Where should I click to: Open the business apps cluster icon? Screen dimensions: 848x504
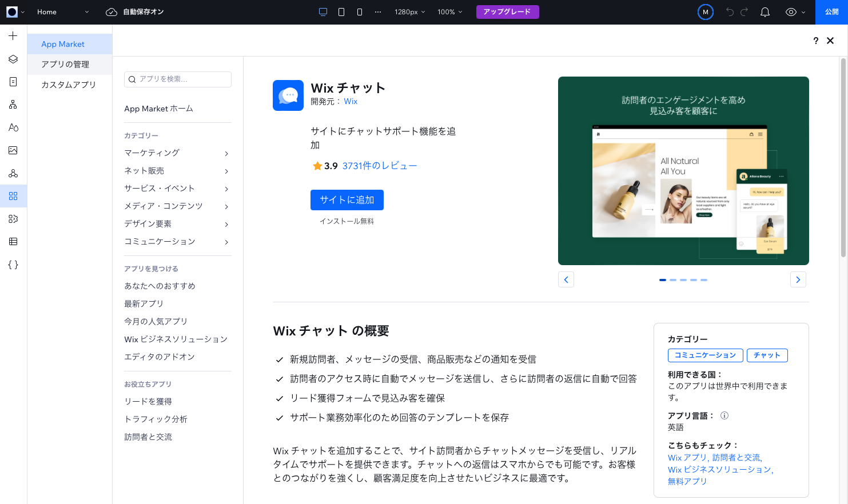coord(13,173)
